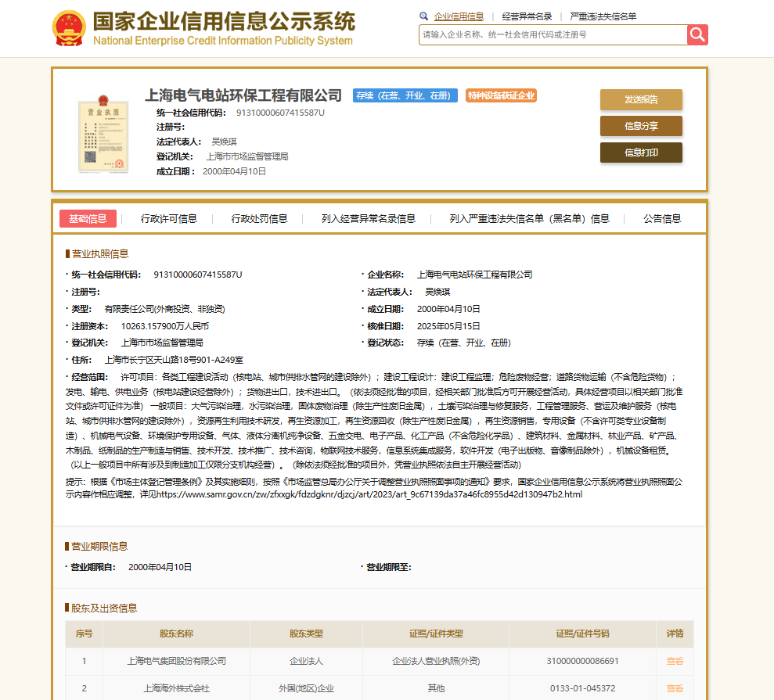
Task: Click the 国家企业信用信息公示系统 site title
Action: (x=224, y=22)
